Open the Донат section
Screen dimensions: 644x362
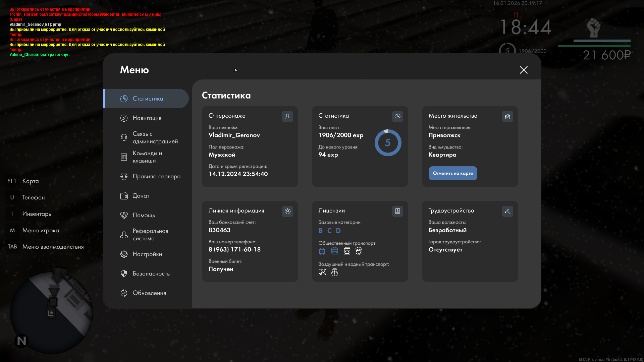141,196
